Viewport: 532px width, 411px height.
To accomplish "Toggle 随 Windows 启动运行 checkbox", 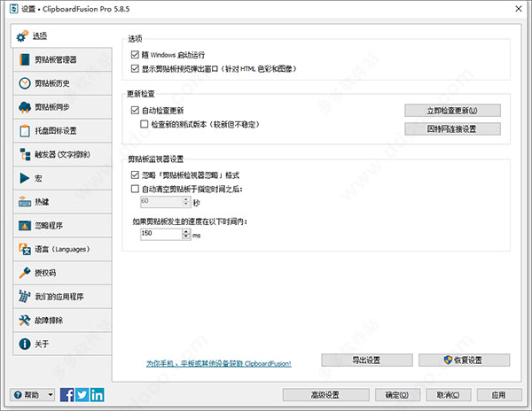I will coord(135,55).
